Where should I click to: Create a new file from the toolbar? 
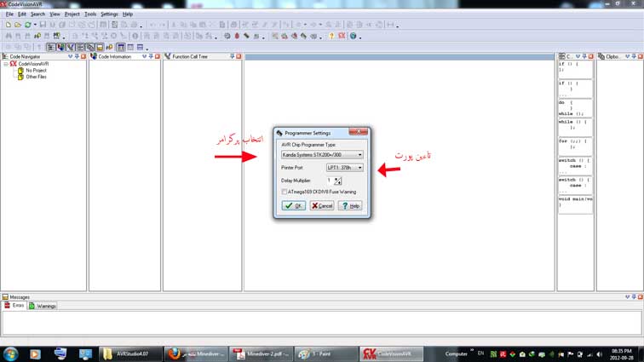(x=8, y=25)
